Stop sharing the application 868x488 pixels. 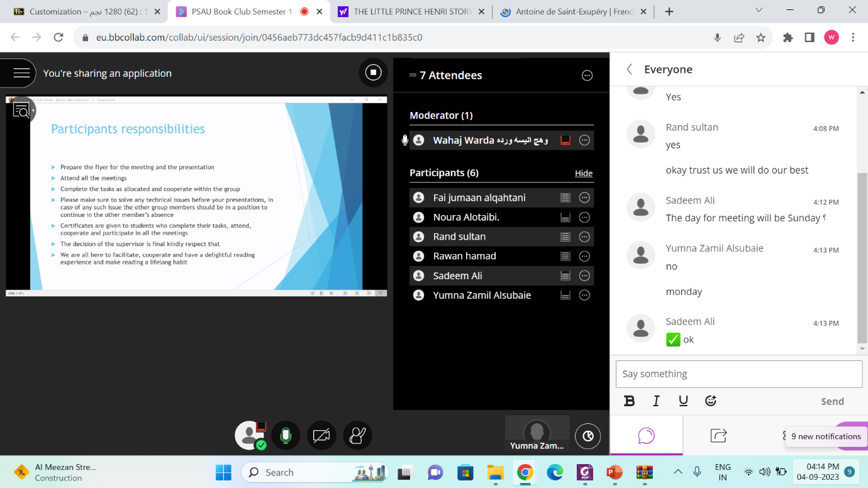373,72
